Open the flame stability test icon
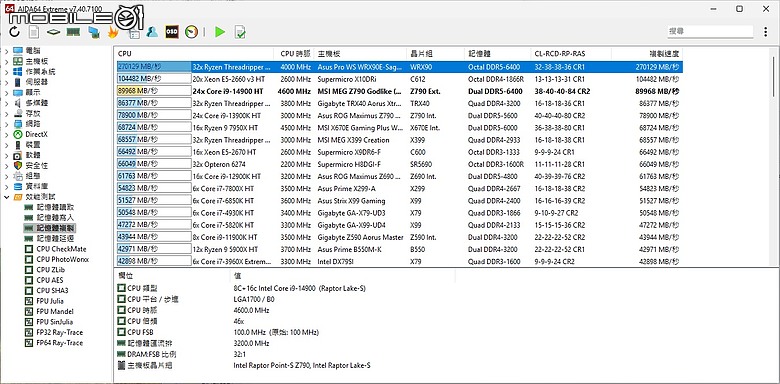The height and width of the screenshot is (384, 780). [113, 32]
